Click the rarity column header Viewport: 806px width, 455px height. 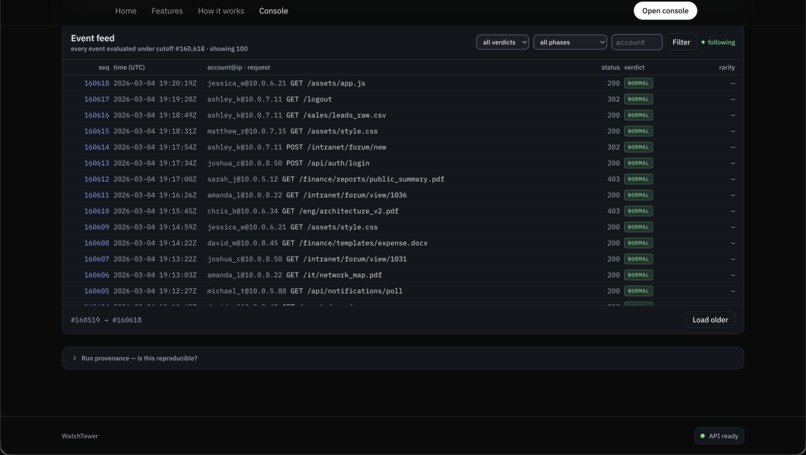[x=727, y=67]
